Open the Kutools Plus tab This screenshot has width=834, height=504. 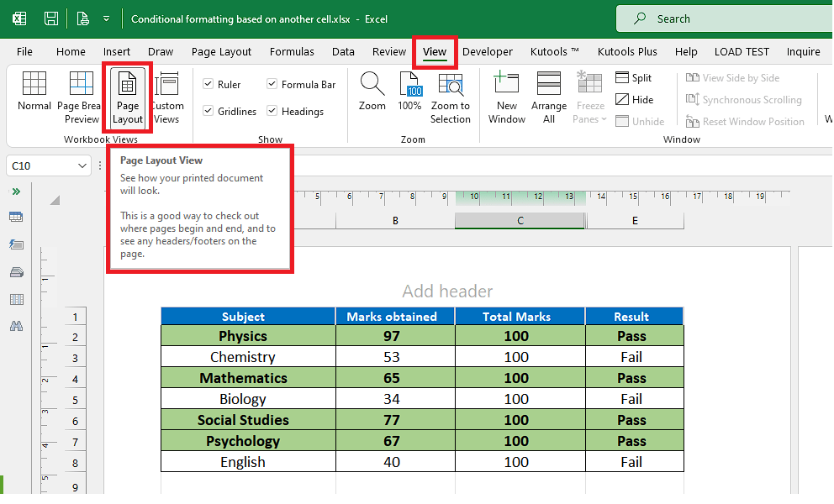point(627,51)
